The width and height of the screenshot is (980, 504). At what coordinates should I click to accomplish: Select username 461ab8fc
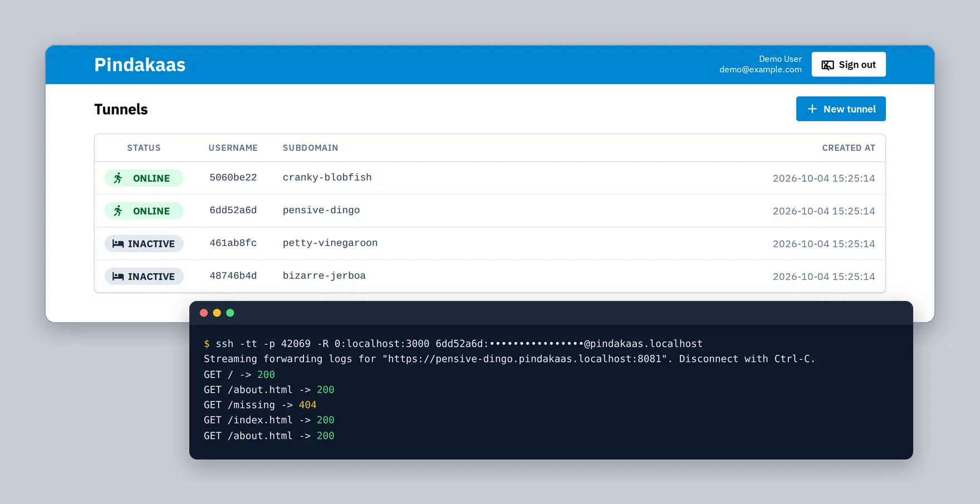click(233, 243)
